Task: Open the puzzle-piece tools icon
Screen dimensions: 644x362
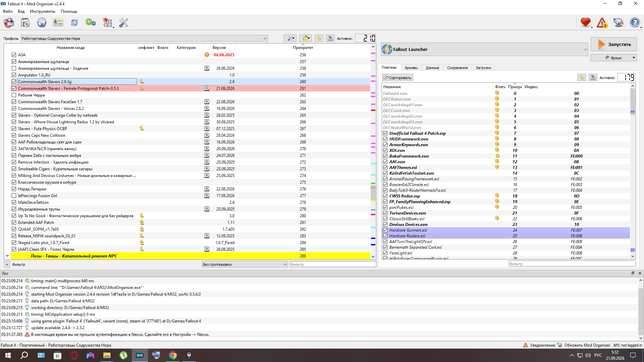Action: click(107, 23)
